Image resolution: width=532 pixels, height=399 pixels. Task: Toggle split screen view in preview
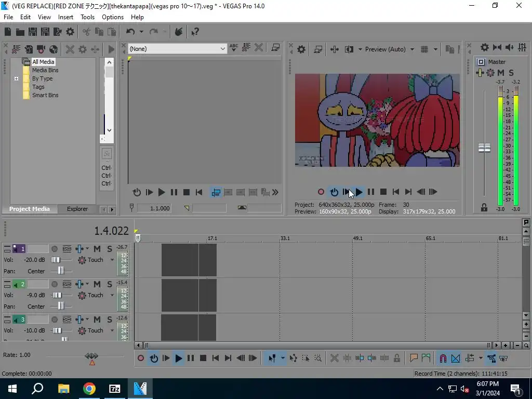click(x=349, y=49)
